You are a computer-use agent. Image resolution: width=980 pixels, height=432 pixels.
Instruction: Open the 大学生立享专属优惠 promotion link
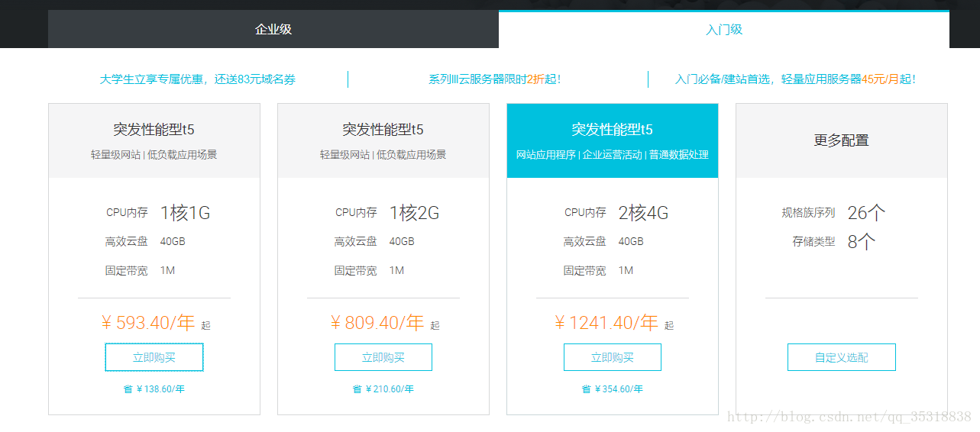coord(197,79)
